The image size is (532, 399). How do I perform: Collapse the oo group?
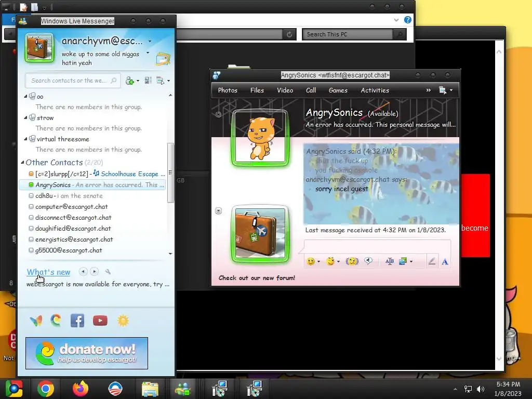(25, 97)
